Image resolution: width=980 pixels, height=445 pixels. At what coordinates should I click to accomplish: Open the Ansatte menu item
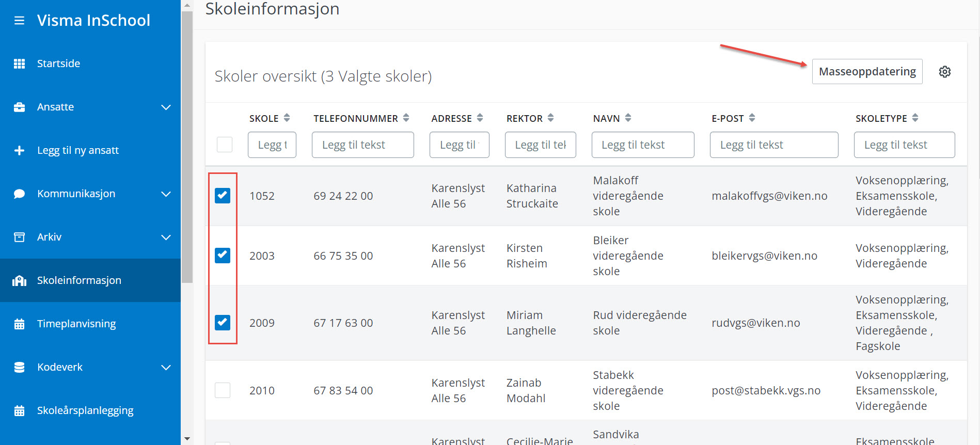(90, 107)
